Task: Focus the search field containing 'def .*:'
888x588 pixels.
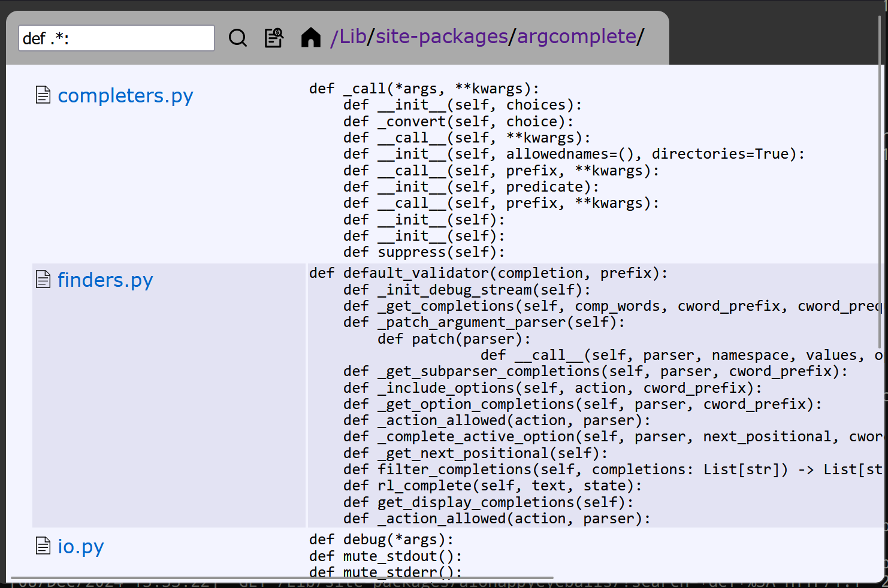Action: click(x=116, y=38)
